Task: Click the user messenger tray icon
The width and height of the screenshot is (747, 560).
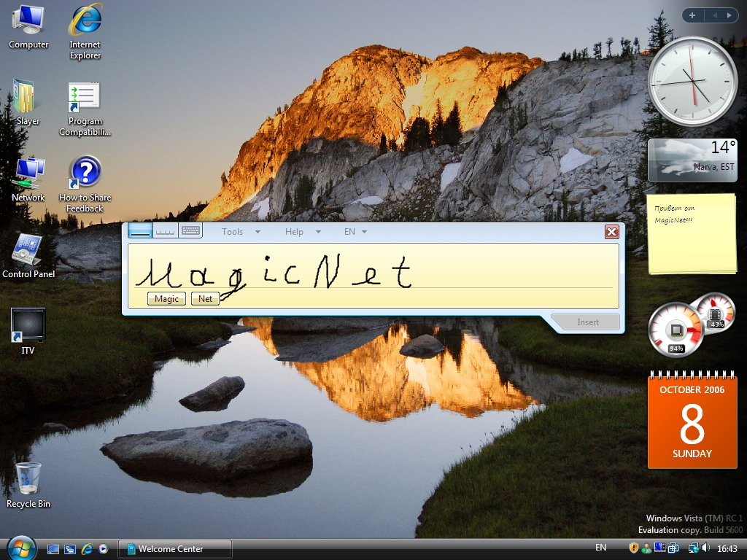Action: [x=646, y=548]
